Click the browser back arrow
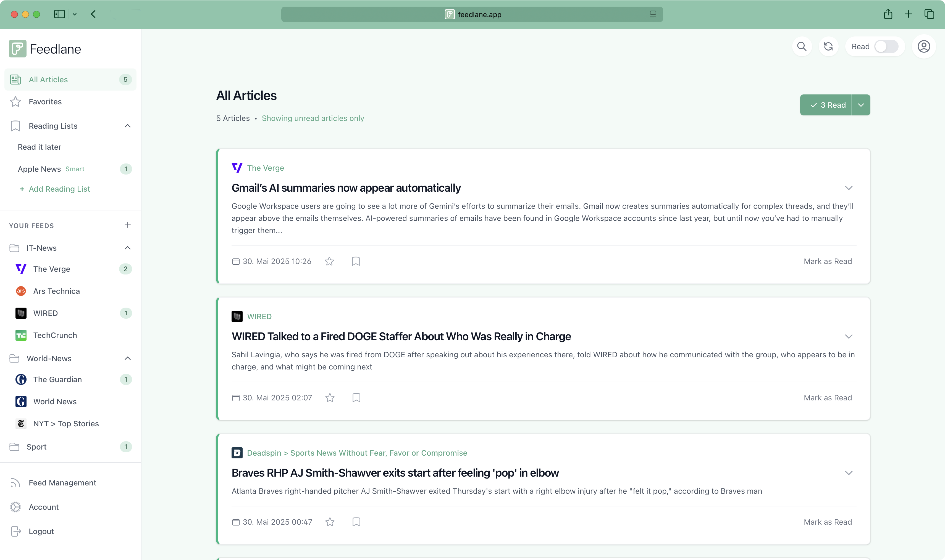Screen dimensions: 945x560 [93, 14]
